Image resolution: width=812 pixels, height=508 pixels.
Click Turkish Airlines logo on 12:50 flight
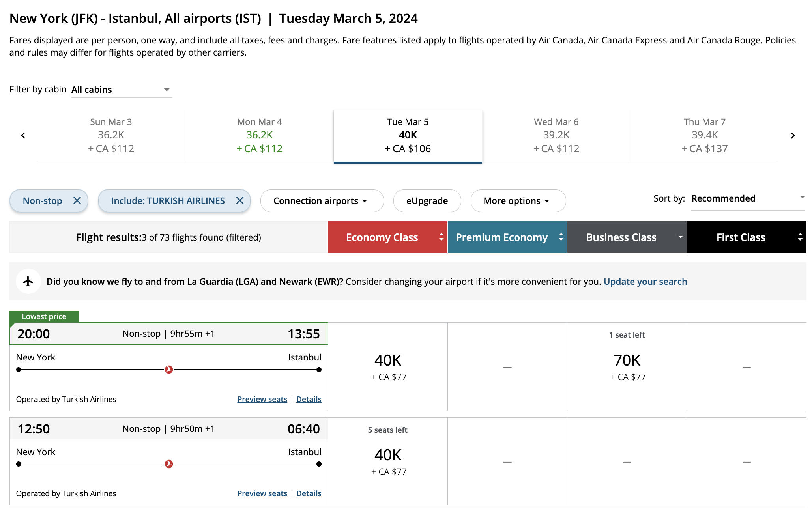[169, 464]
